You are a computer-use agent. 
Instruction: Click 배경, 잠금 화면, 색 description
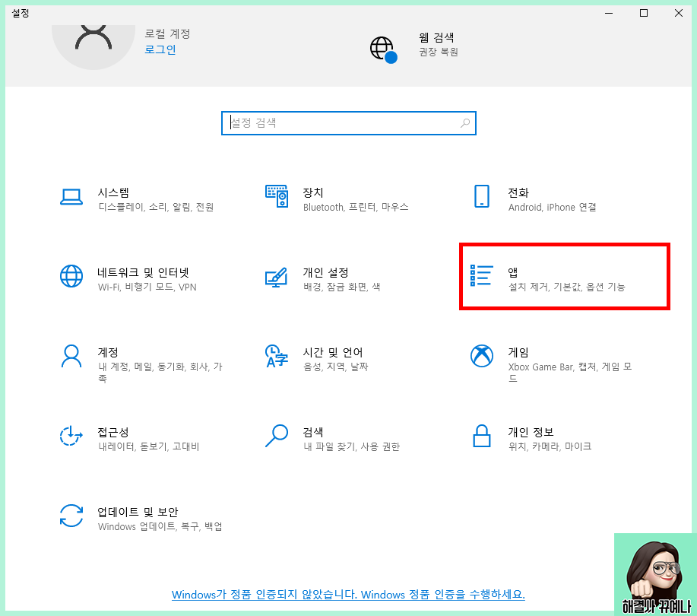pyautogui.click(x=341, y=287)
